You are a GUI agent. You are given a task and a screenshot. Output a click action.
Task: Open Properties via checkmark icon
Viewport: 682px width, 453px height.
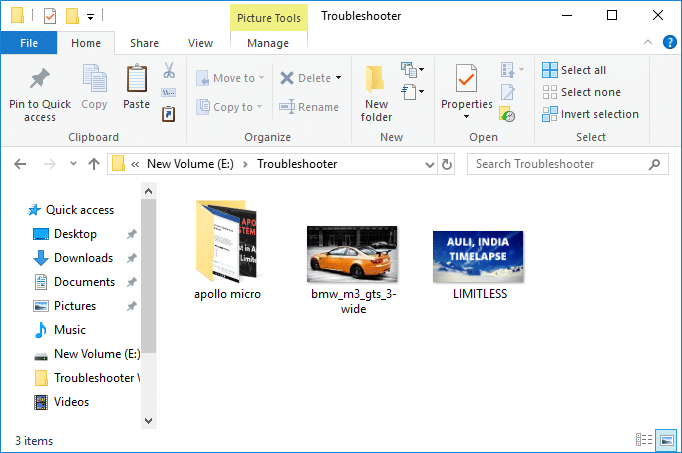(466, 80)
